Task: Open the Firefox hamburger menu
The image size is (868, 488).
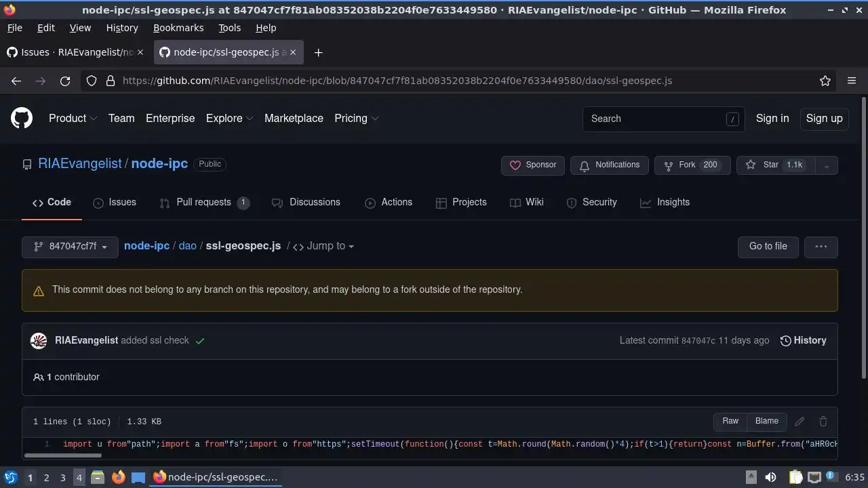Action: (x=852, y=81)
